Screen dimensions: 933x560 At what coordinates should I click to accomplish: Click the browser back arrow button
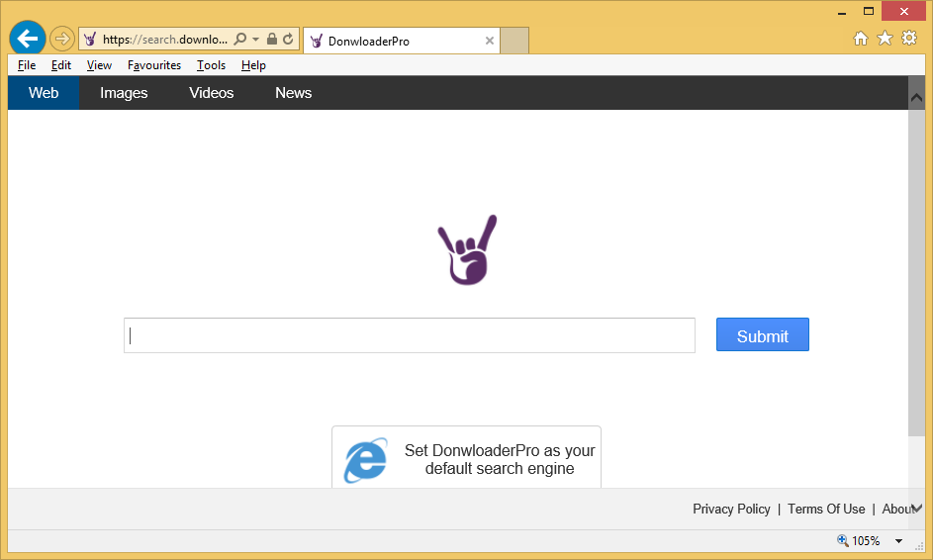(x=28, y=39)
